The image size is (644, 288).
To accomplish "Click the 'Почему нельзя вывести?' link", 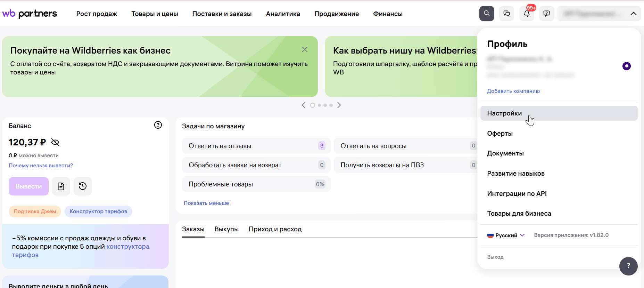I will pos(41,166).
